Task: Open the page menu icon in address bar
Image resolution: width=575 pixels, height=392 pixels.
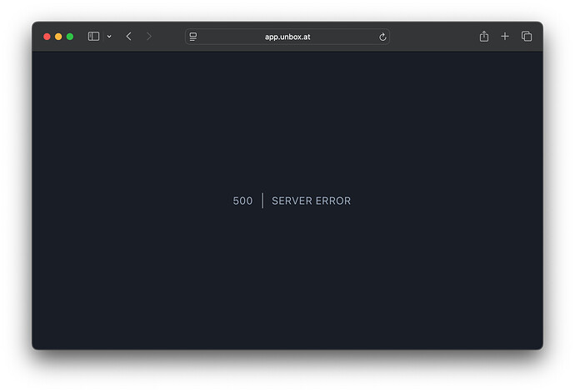Action: pos(193,37)
